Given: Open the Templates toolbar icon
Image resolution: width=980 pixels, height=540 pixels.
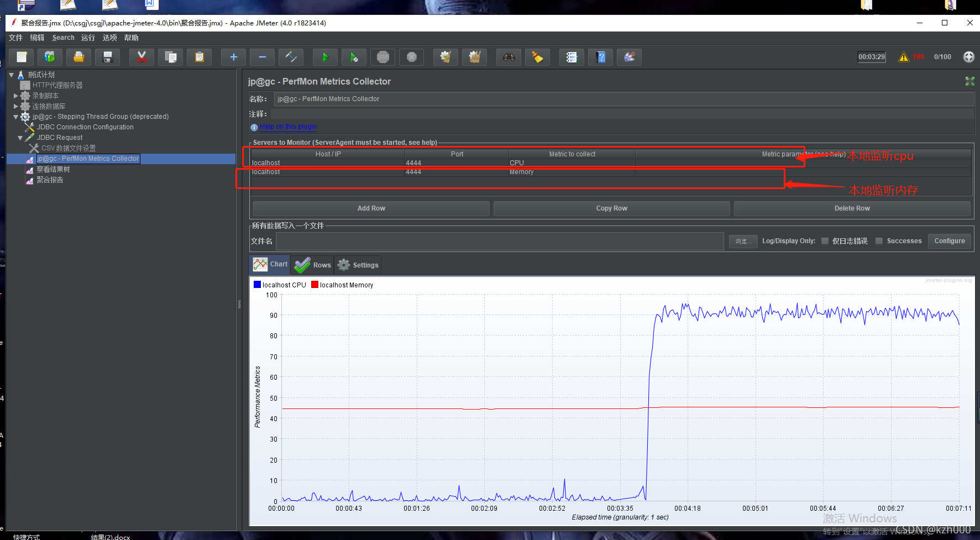Looking at the screenshot, I should tap(50, 57).
